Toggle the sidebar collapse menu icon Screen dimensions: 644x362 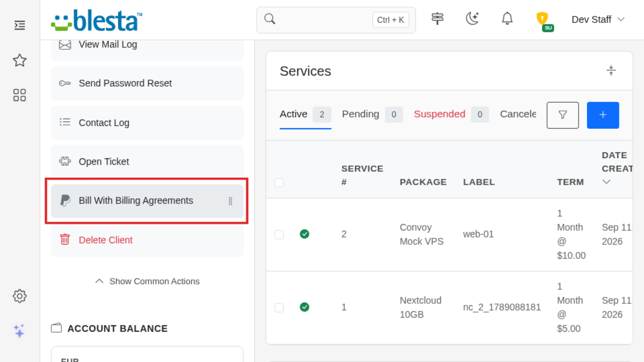coord(20,25)
